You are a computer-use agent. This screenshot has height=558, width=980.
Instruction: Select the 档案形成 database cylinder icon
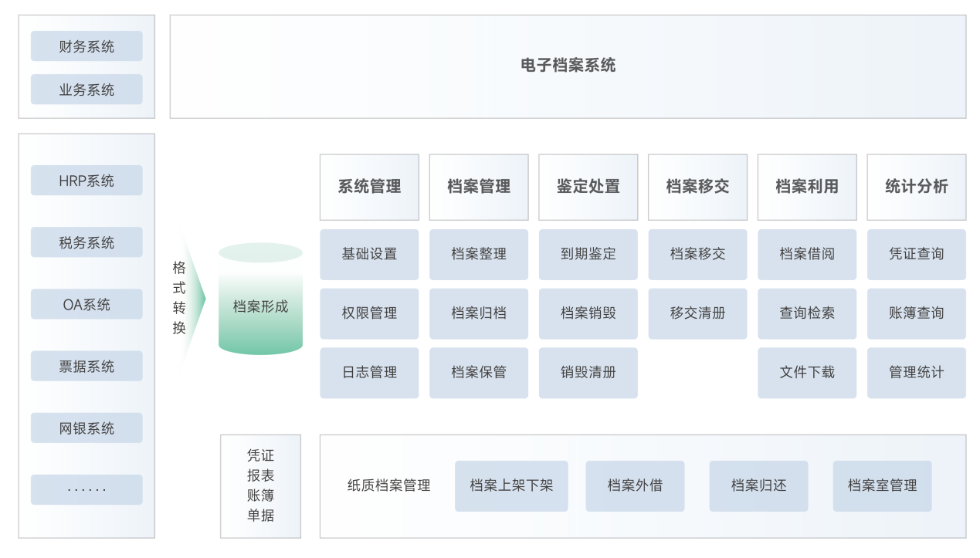coord(260,303)
